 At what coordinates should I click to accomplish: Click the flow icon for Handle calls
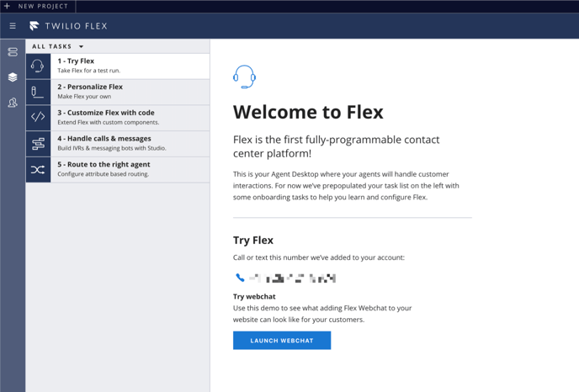click(38, 144)
